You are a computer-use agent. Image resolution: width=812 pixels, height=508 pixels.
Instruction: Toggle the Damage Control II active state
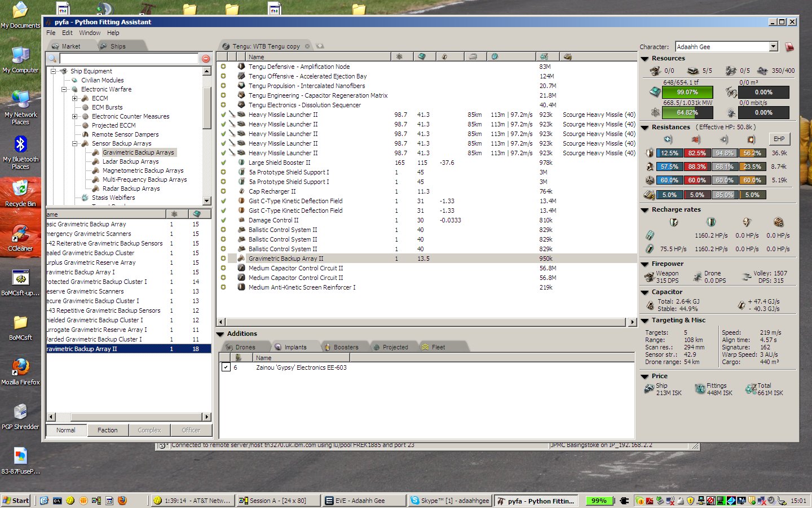click(223, 220)
